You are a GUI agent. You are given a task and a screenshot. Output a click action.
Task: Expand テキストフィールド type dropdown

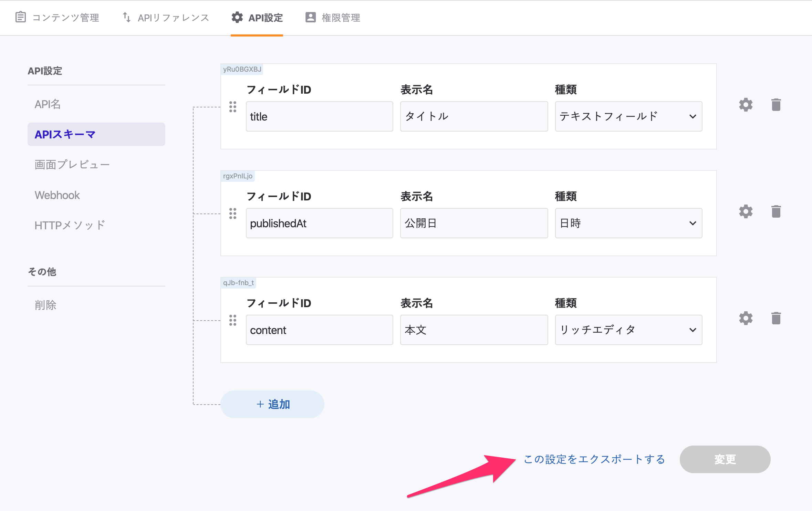[628, 116]
